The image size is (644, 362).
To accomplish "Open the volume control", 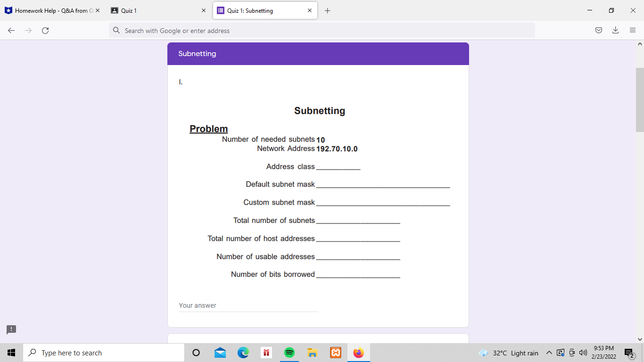I will (x=583, y=352).
